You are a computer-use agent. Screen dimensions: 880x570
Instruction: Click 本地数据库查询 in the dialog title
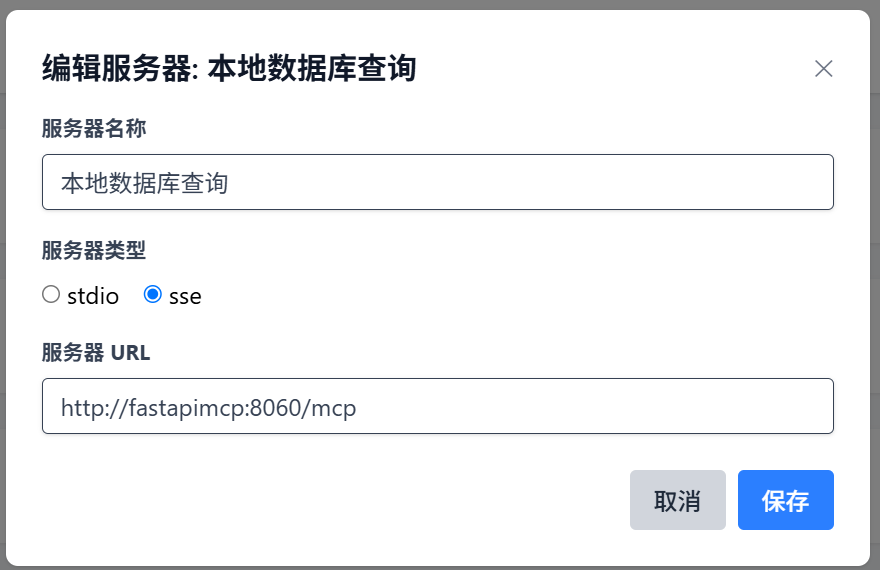pos(311,69)
